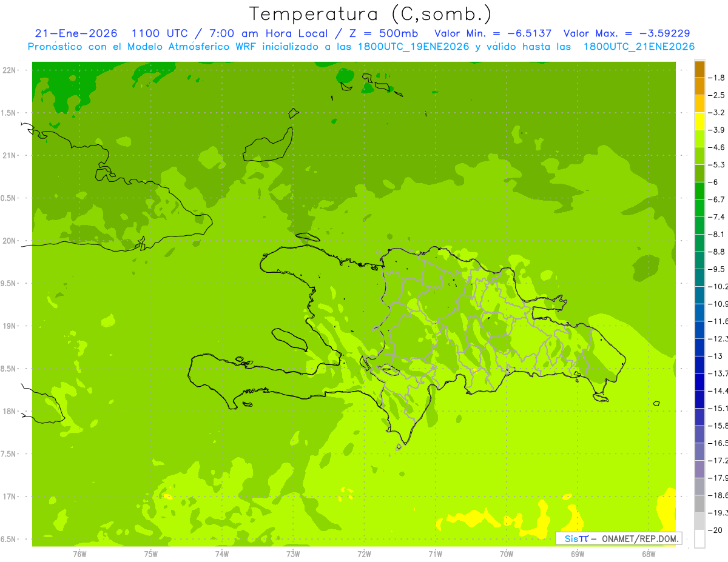Click the "Valor Min. = -6.5137" text

coord(493,33)
